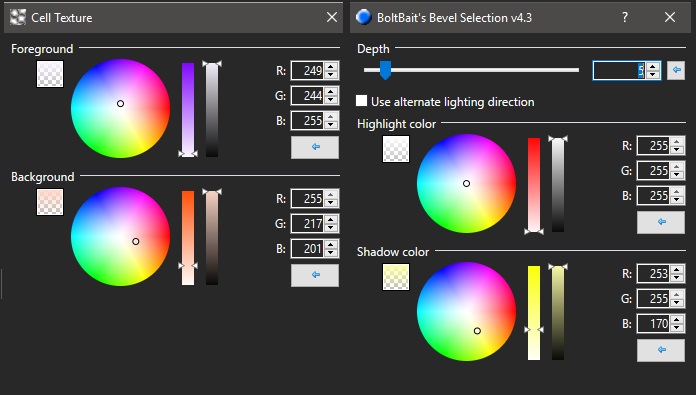Click Foreground R field showing 249

click(x=308, y=71)
